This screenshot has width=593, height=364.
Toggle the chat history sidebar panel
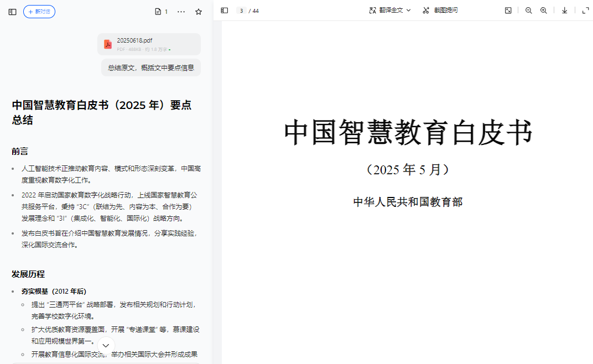pos(12,11)
